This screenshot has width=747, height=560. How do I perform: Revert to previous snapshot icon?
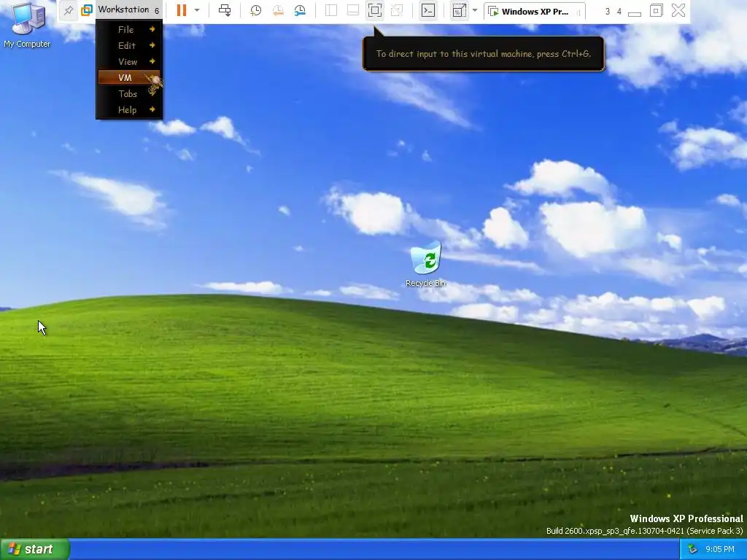tap(278, 10)
